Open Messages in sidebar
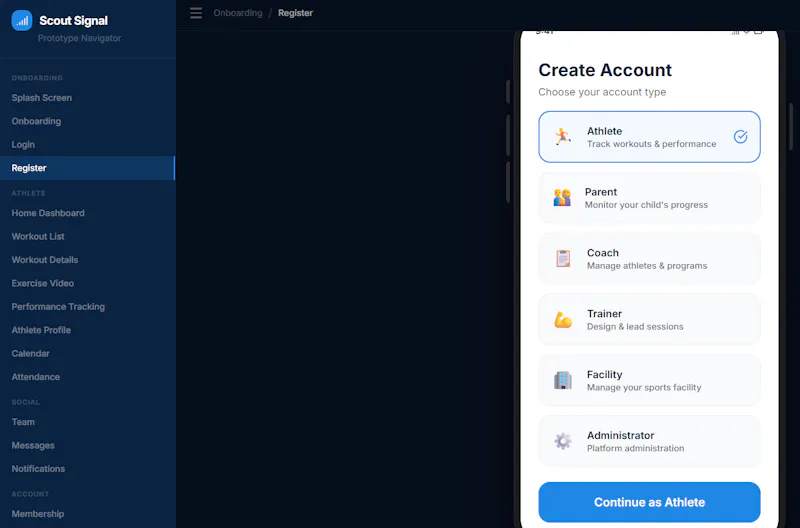800x528 pixels. pos(88,446)
